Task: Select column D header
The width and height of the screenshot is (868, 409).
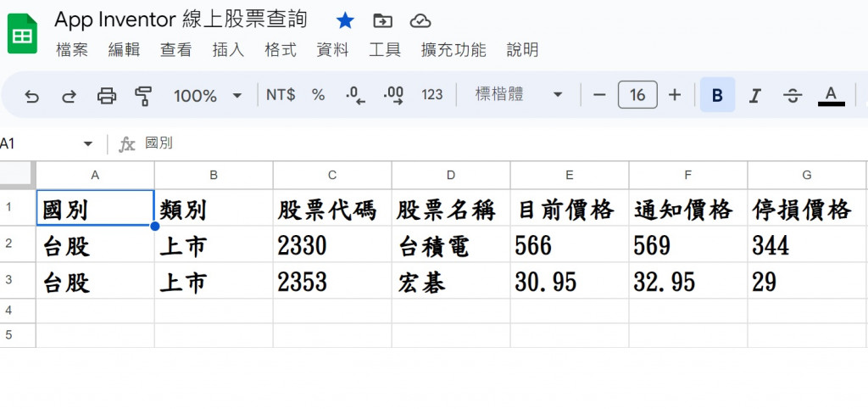Action: (x=451, y=175)
